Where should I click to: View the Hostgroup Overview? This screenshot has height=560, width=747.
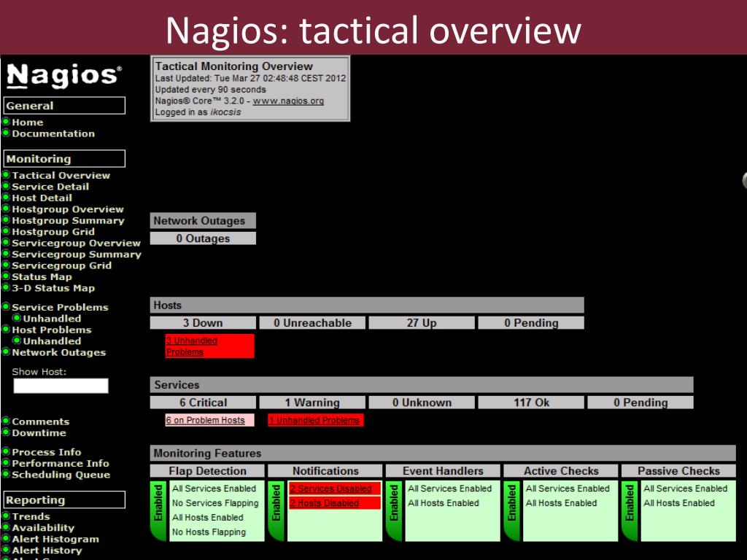[67, 209]
